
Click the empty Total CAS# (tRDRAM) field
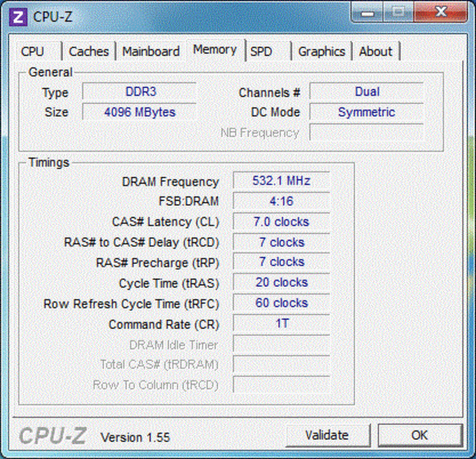[282, 364]
